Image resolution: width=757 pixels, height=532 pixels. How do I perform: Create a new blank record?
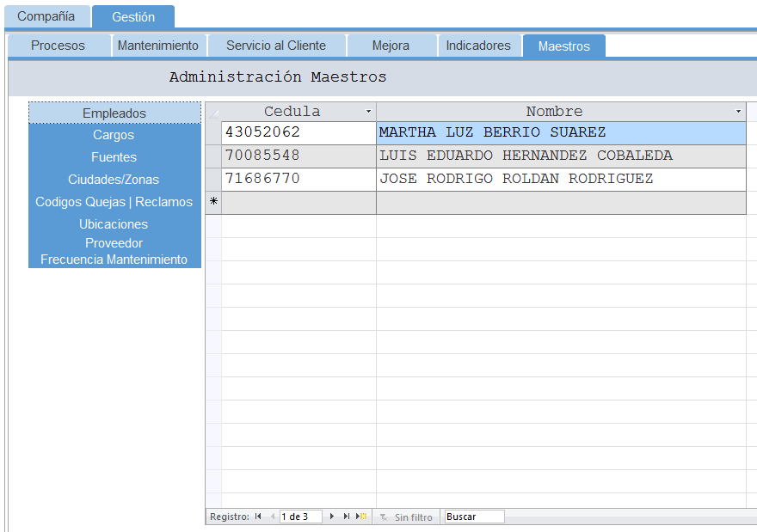pos(362,517)
